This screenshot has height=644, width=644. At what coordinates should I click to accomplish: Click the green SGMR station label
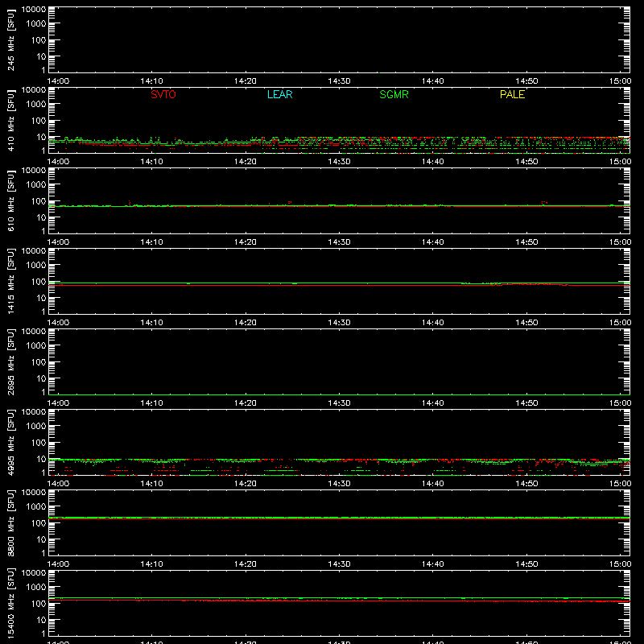(x=394, y=94)
